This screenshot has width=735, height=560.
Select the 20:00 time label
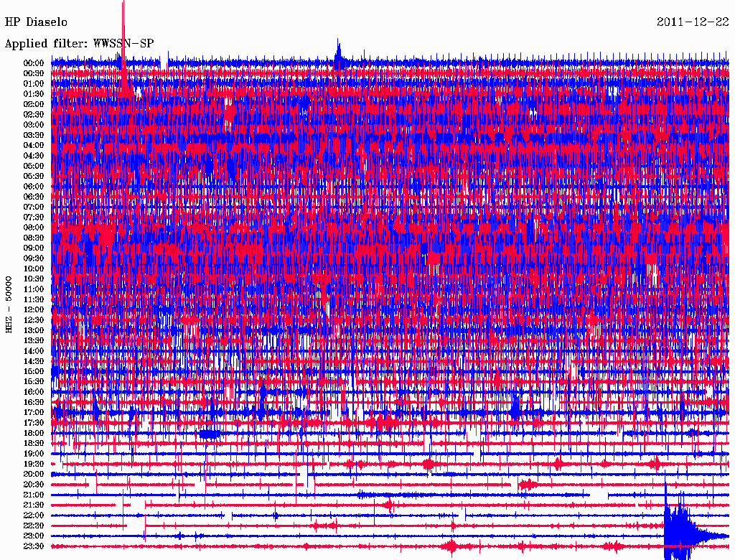[34, 474]
